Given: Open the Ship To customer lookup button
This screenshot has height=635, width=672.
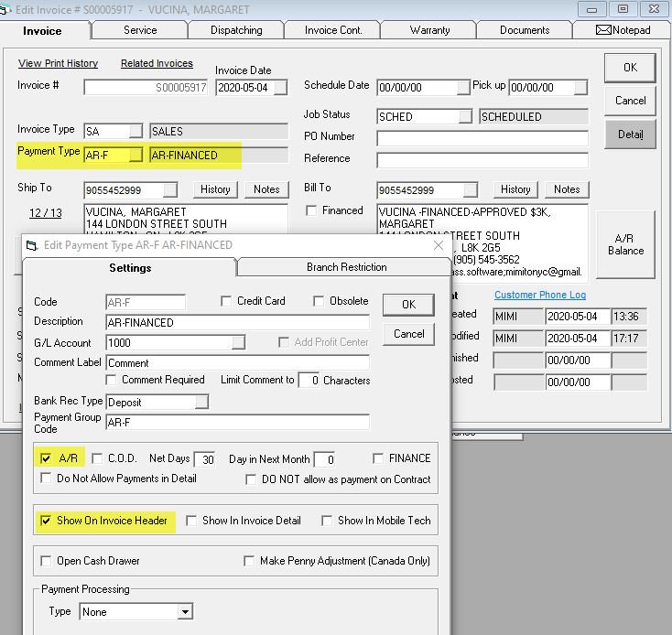Looking at the screenshot, I should [x=170, y=189].
